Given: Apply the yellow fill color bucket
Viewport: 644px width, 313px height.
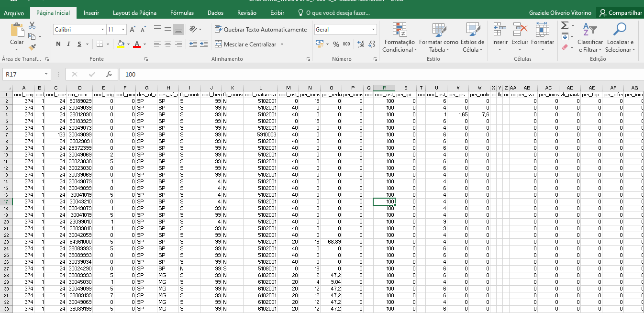Looking at the screenshot, I should click(x=121, y=44).
